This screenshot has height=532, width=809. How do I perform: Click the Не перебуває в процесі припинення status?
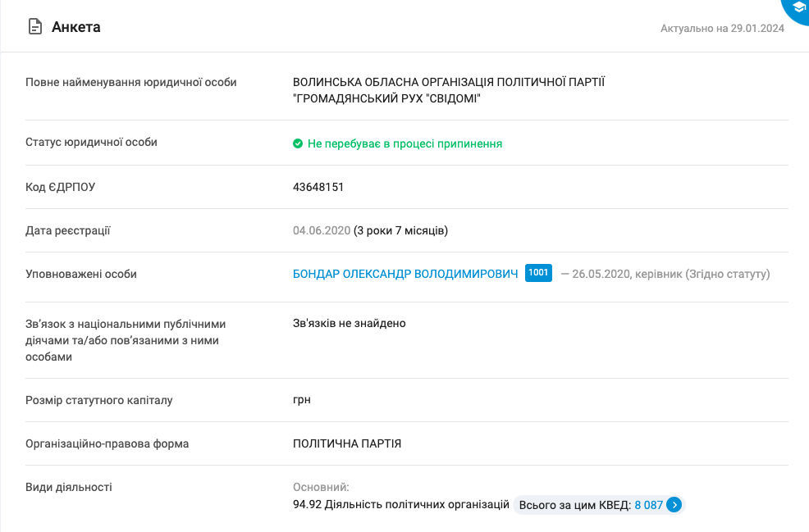pyautogui.click(x=404, y=143)
